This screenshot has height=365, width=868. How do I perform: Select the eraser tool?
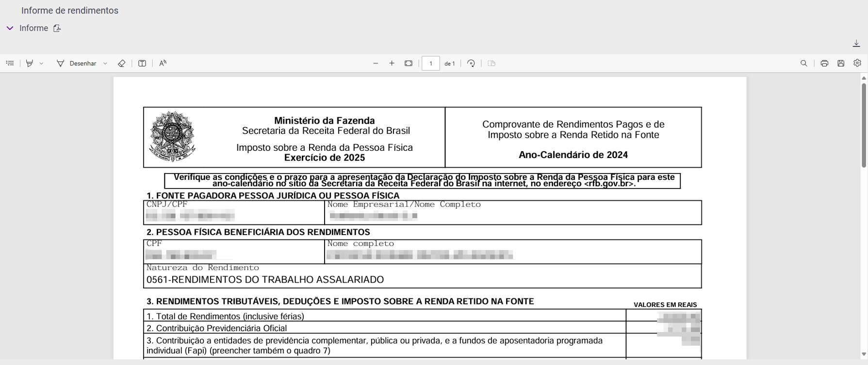point(122,63)
